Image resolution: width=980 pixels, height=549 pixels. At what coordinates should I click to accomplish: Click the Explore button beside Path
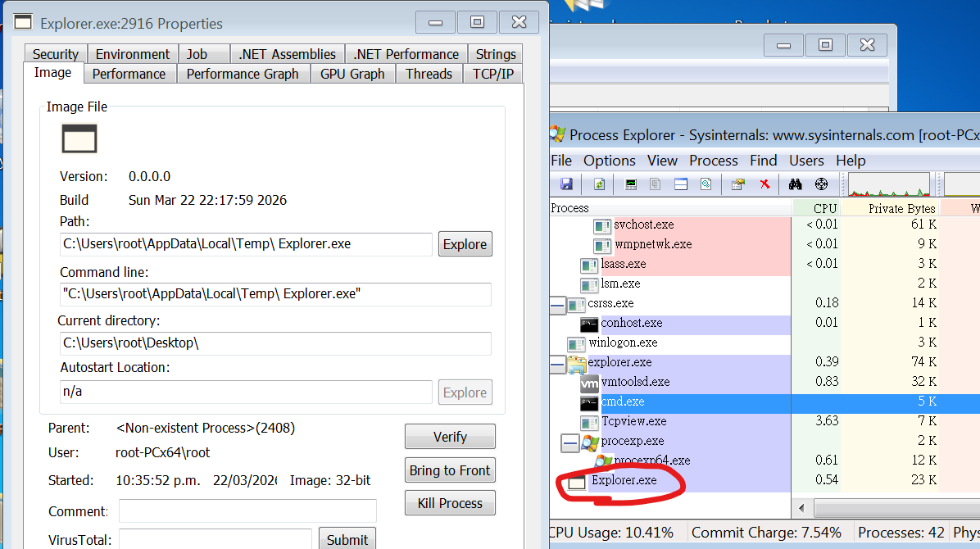point(465,244)
